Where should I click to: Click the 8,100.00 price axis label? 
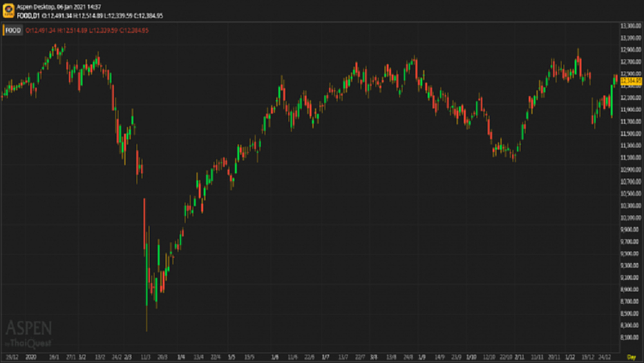click(x=631, y=337)
